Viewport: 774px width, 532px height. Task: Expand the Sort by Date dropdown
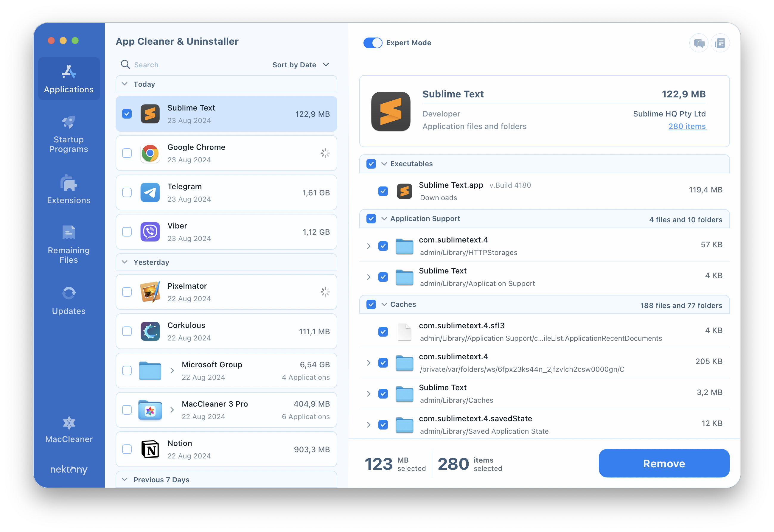point(300,65)
